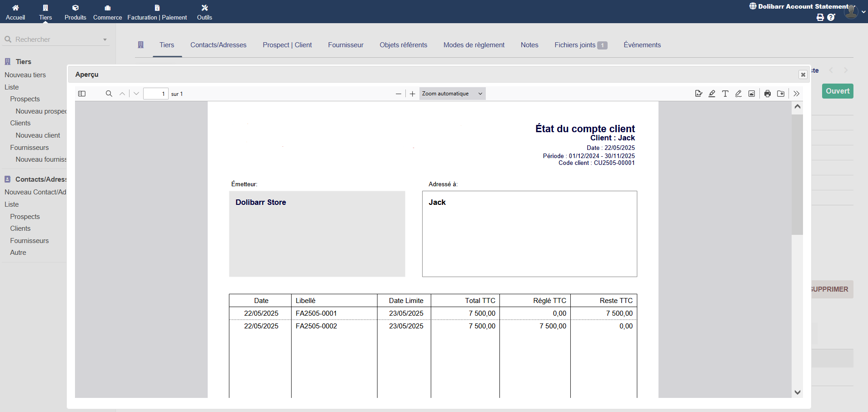Open the Rechercher search dropdown arrow
The height and width of the screenshot is (412, 868).
(105, 40)
